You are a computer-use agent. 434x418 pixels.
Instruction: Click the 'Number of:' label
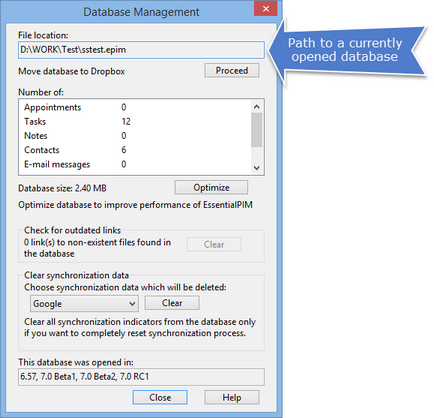tap(41, 92)
